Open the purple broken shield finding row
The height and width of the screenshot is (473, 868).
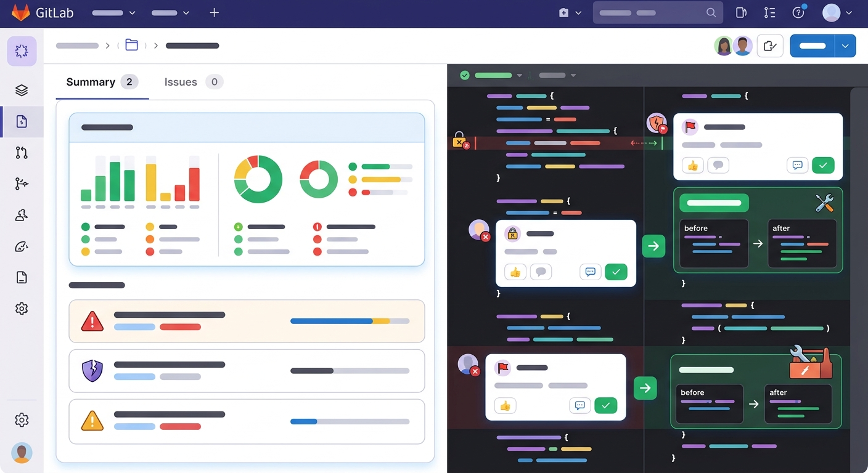click(247, 371)
